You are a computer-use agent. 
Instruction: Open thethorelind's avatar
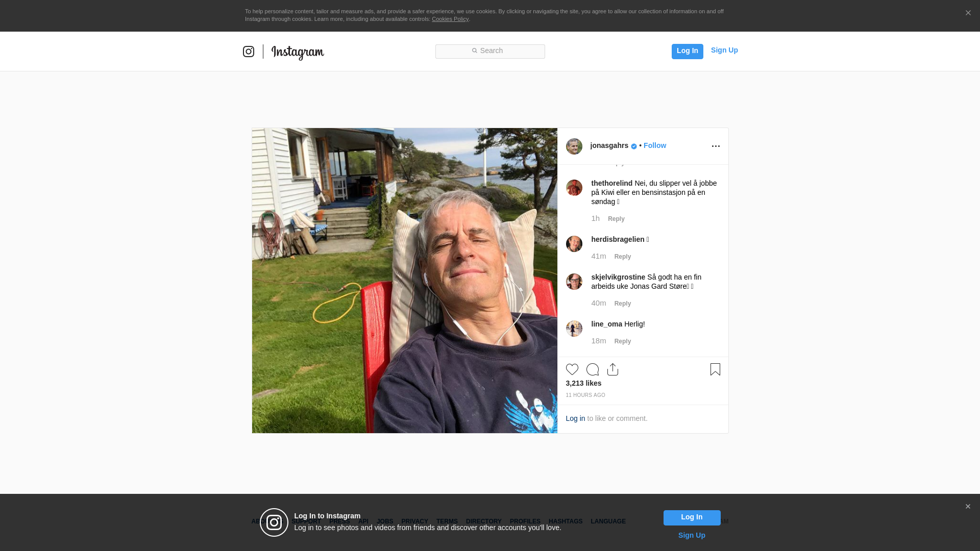tap(574, 188)
